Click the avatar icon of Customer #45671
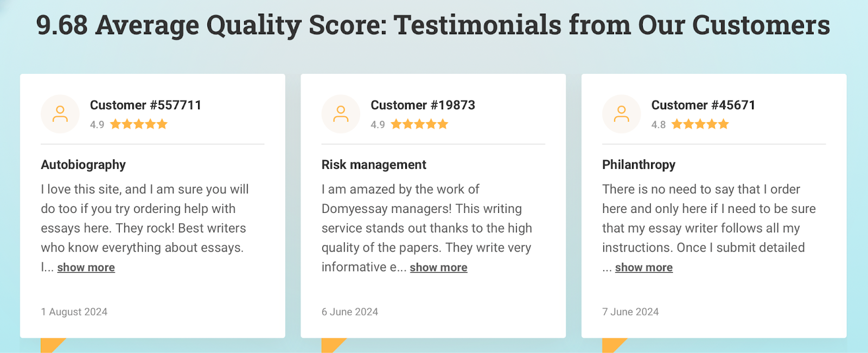 (x=622, y=114)
